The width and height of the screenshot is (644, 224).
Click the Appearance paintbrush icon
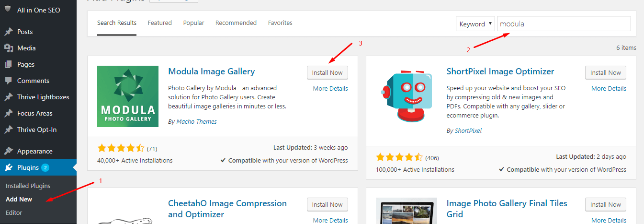click(x=8, y=151)
